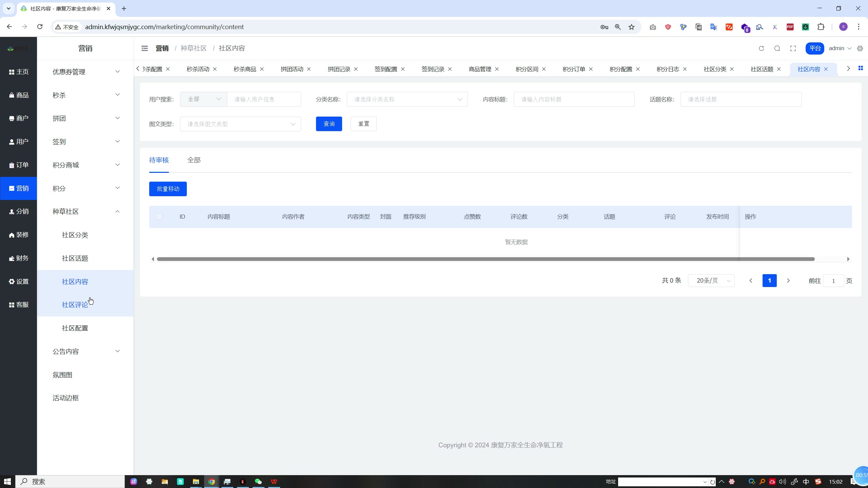Open the 用户搜索 全部 dropdown
This screenshot has height=488, width=868.
[x=203, y=99]
